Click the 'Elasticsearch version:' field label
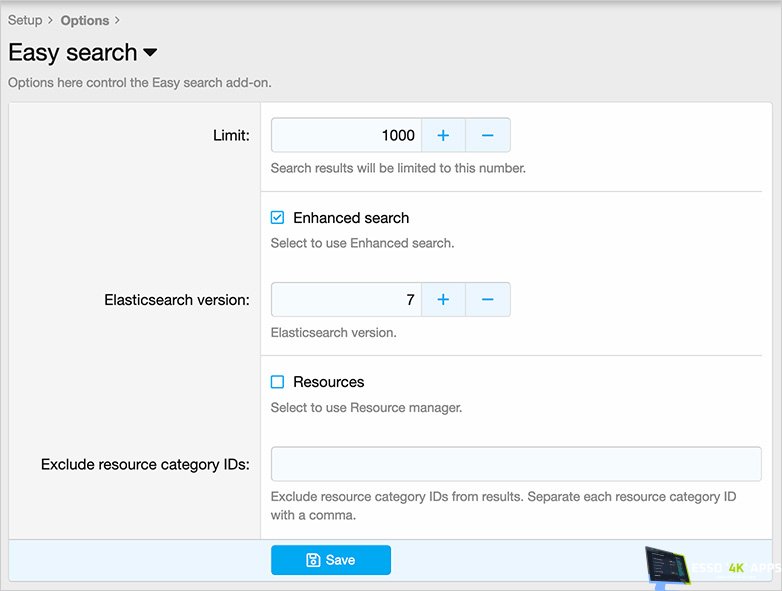Screen dimensions: 782x591 [177, 300]
